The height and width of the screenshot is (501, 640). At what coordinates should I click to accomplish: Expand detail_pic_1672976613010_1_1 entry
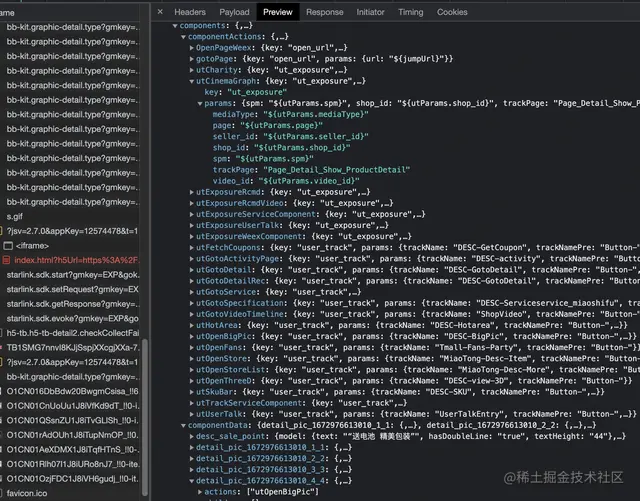coord(191,448)
